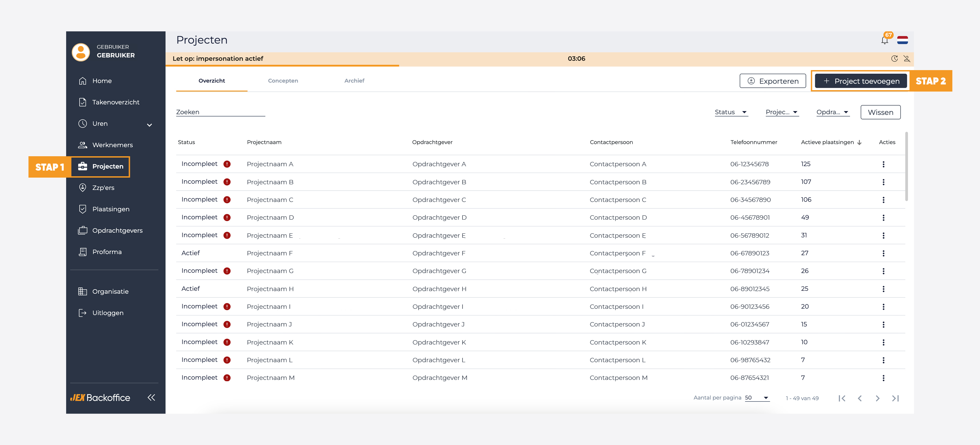Open Werknemers in the sidebar

coord(106,145)
